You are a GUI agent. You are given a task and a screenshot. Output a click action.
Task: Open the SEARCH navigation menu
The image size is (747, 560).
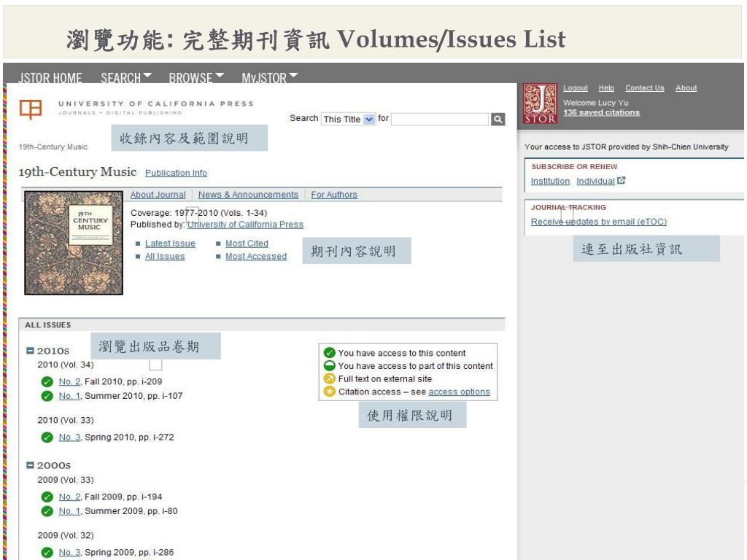point(126,77)
